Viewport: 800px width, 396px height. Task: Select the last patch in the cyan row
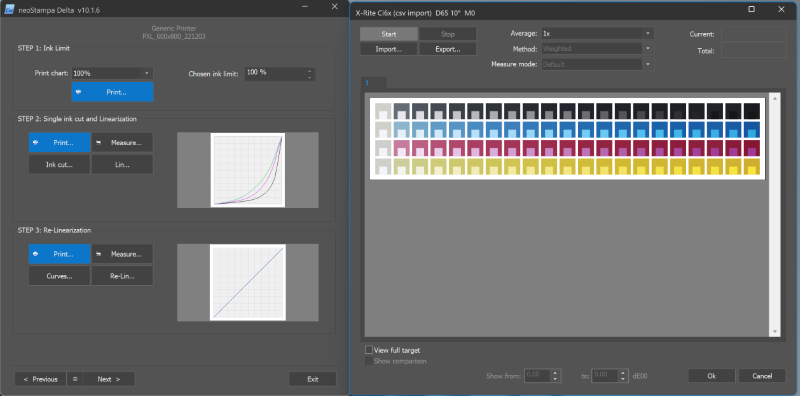[x=752, y=130]
